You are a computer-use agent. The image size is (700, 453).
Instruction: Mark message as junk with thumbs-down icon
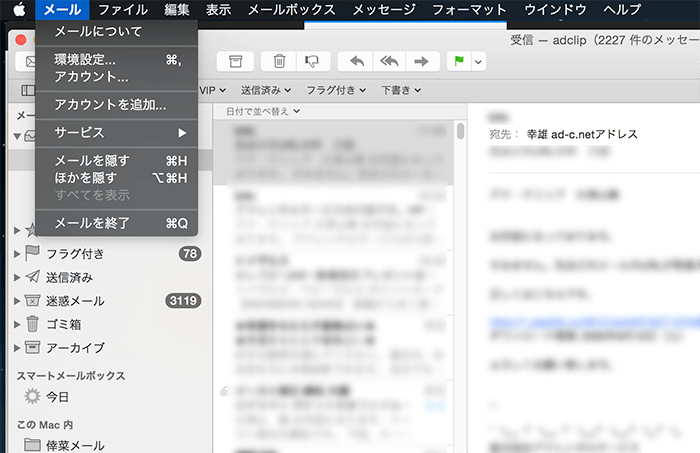[x=310, y=61]
